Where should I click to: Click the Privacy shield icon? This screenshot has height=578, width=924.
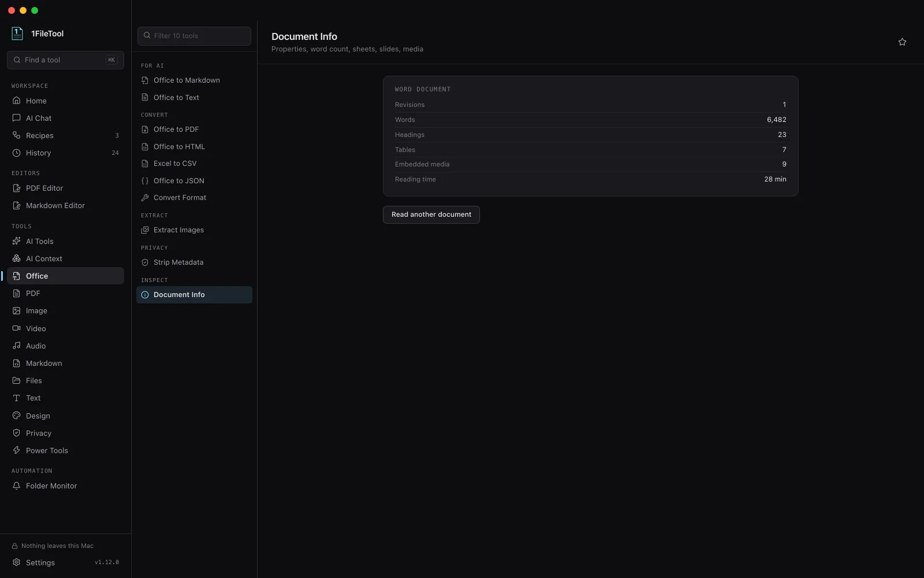pos(17,433)
